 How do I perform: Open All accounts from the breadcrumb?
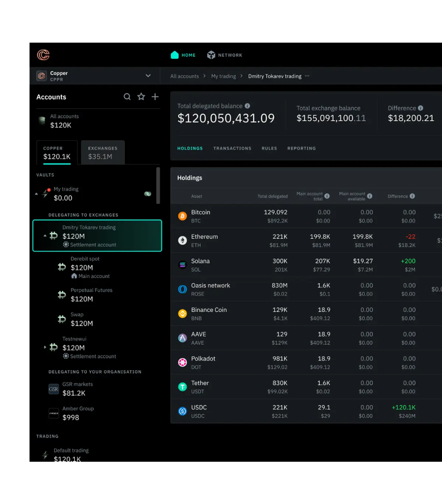(x=184, y=76)
